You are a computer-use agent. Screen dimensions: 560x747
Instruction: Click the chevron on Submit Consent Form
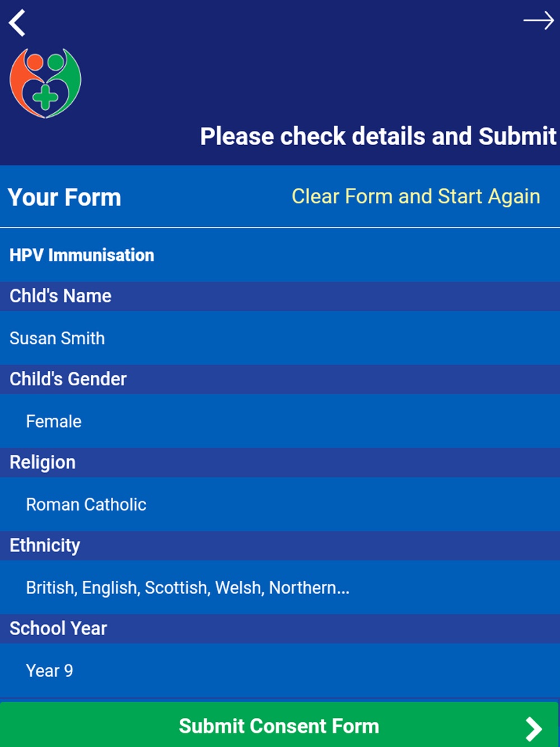coord(533,729)
